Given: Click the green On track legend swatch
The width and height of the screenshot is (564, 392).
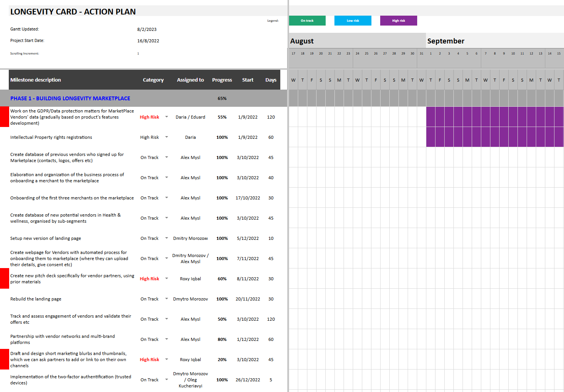Looking at the screenshot, I should tap(307, 21).
